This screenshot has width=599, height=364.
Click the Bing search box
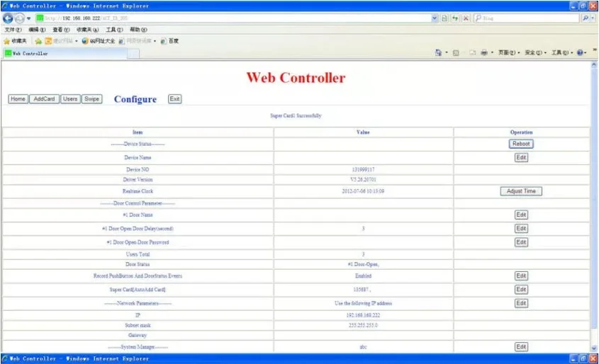[527, 18]
